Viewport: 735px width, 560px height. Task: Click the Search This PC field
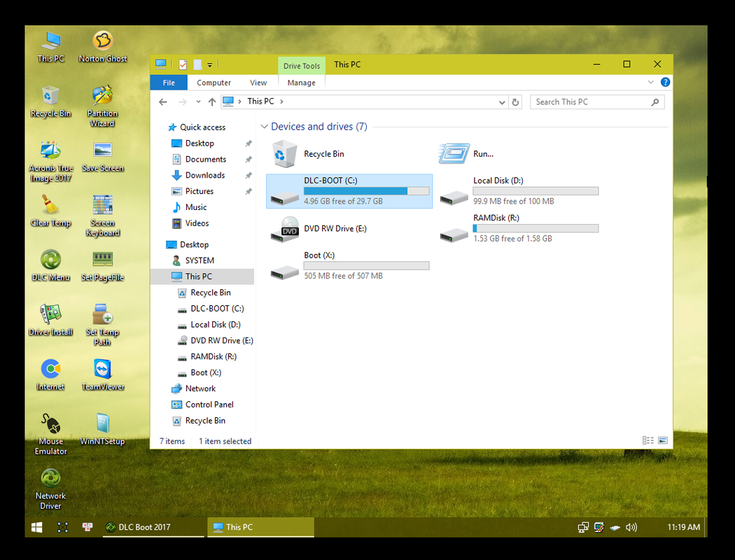596,102
